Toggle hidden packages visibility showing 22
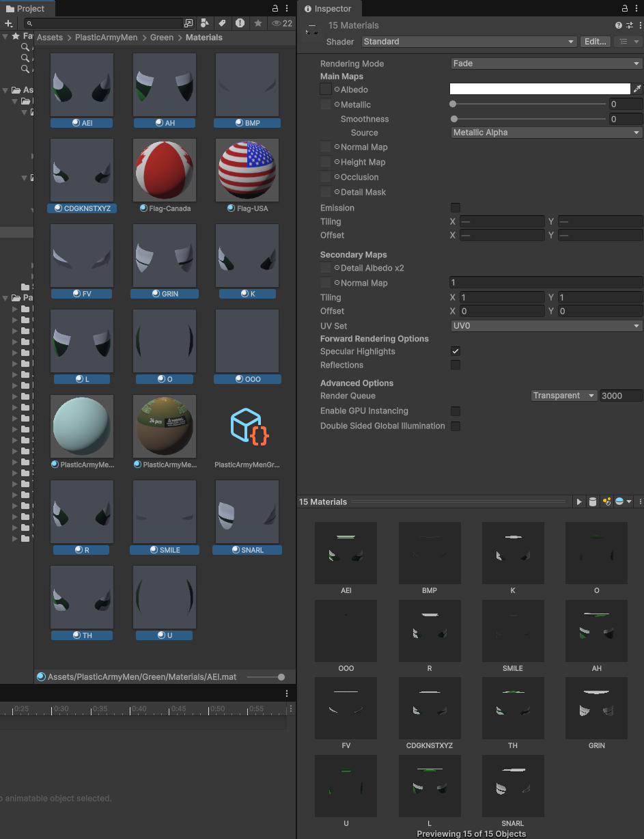644x839 pixels. click(282, 23)
